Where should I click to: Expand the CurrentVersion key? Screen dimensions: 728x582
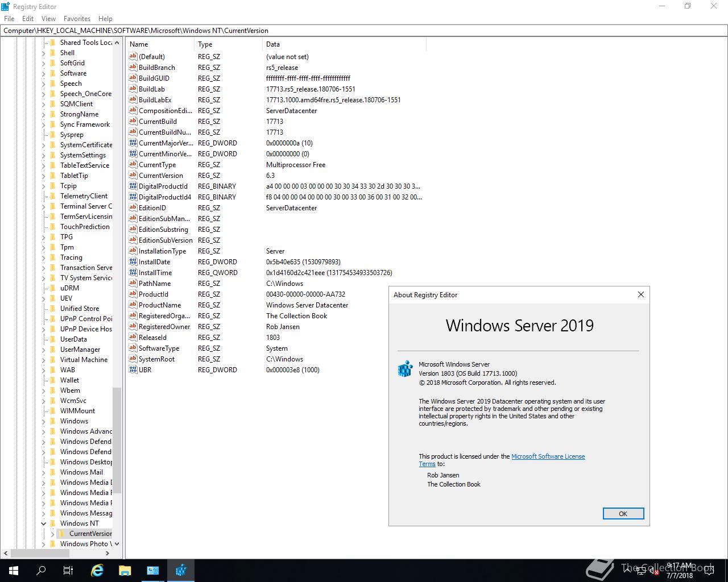point(52,534)
